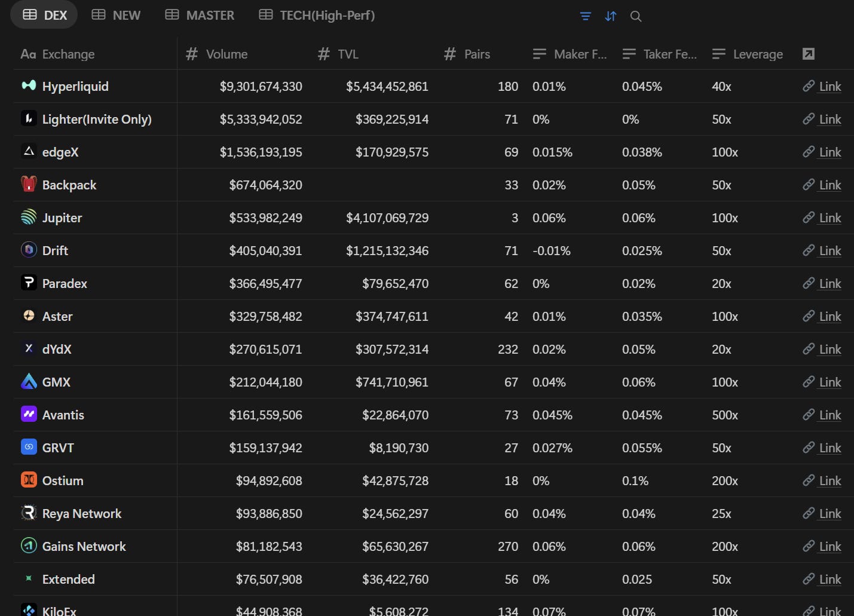Click the Gains Network logo icon
This screenshot has height=616, width=854.
[x=29, y=545]
